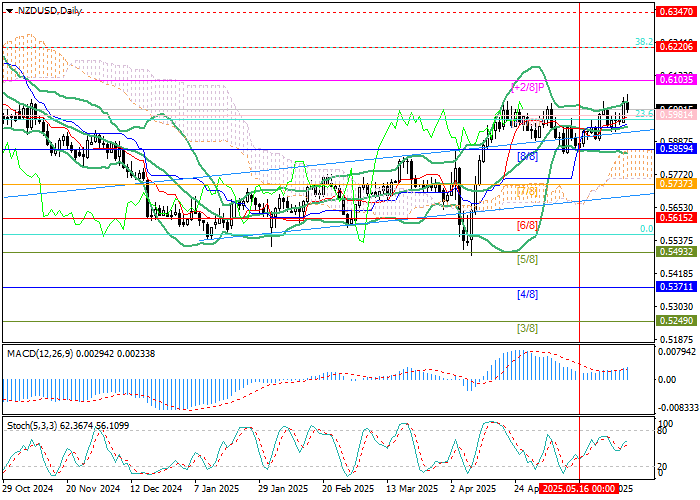The width and height of the screenshot is (700, 500).
Task: Click the [4/8] Murrey level label
Action: click(527, 294)
